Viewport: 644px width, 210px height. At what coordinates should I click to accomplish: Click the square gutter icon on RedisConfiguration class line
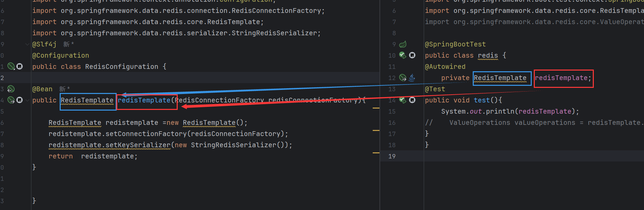point(20,66)
